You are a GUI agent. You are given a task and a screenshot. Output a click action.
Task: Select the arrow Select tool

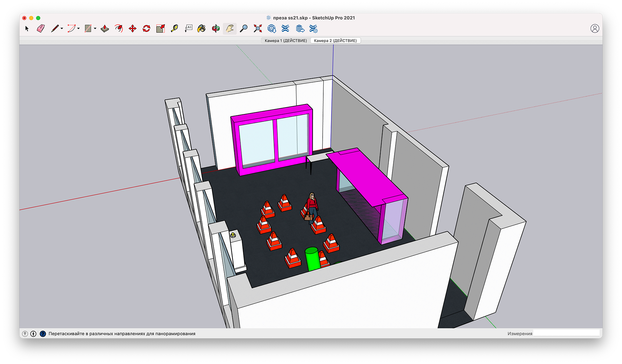(27, 29)
